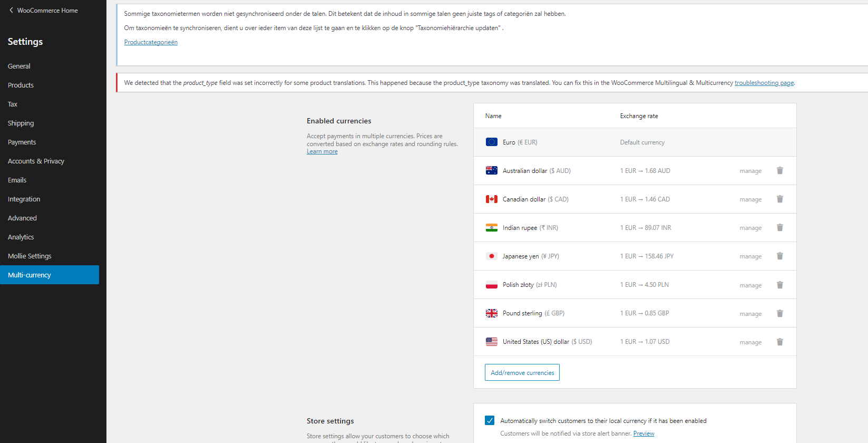The width and height of the screenshot is (868, 443).
Task: Manage the US dollar exchange rate
Action: [750, 342]
